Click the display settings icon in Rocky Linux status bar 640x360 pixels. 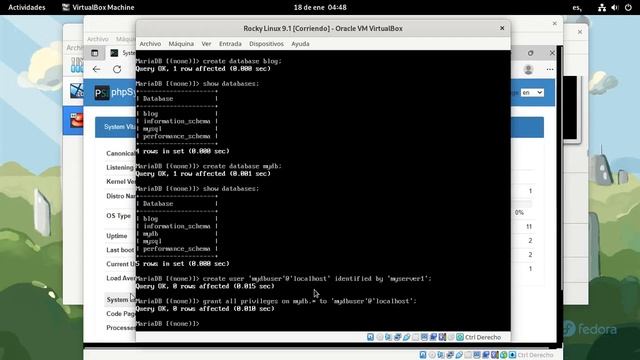(424, 337)
